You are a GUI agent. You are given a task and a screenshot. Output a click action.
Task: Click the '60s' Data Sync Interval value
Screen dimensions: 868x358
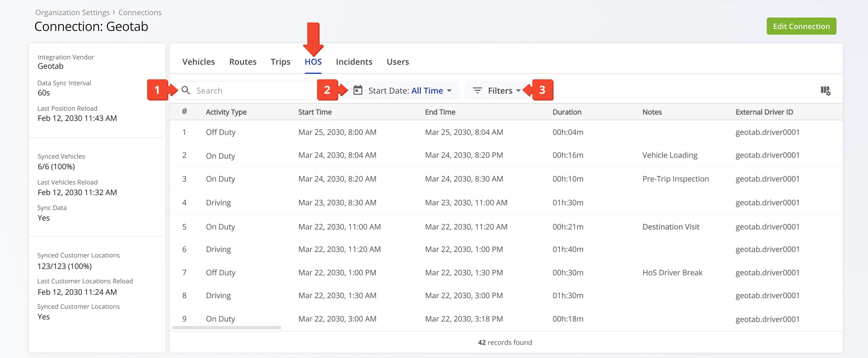(44, 93)
